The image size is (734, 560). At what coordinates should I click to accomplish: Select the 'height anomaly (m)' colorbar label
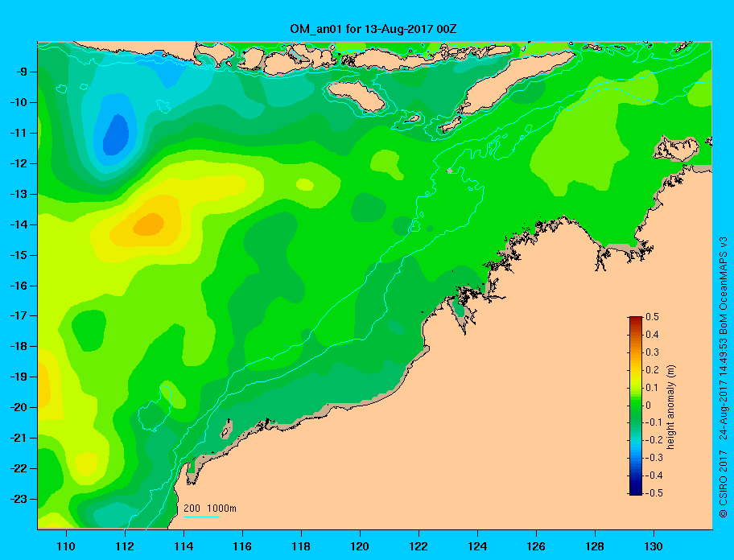pyautogui.click(x=671, y=407)
